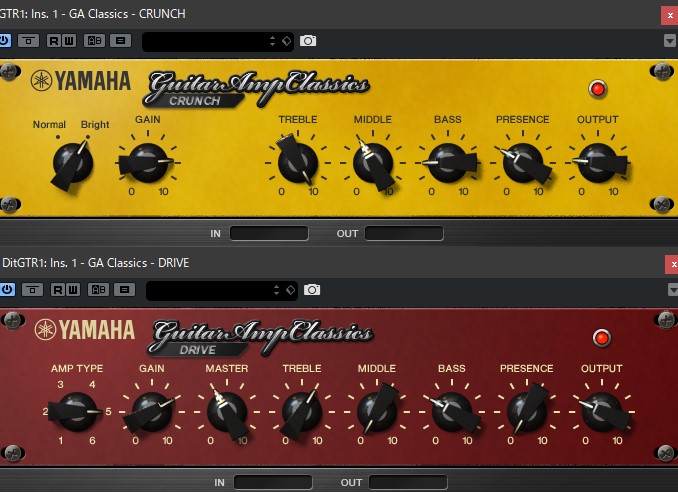Screen dimensions: 678x492
Task: Switch A/B settings in DRIVE window
Action: point(99,290)
